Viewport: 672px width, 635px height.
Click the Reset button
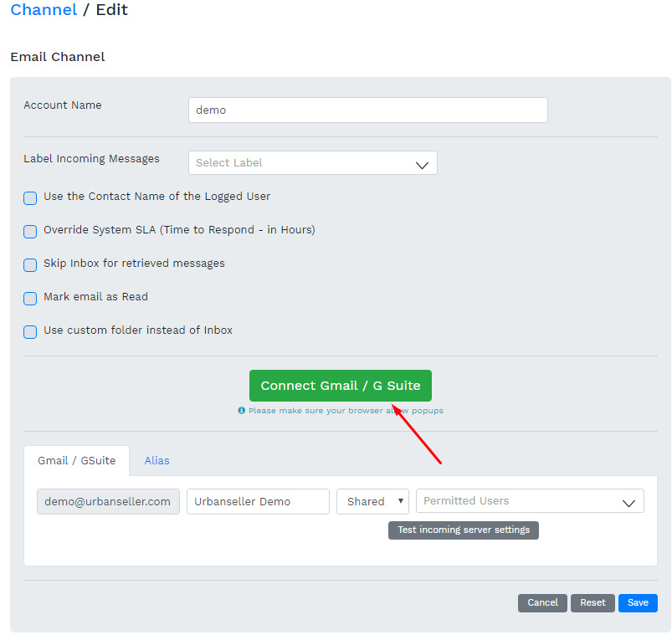pyautogui.click(x=592, y=602)
